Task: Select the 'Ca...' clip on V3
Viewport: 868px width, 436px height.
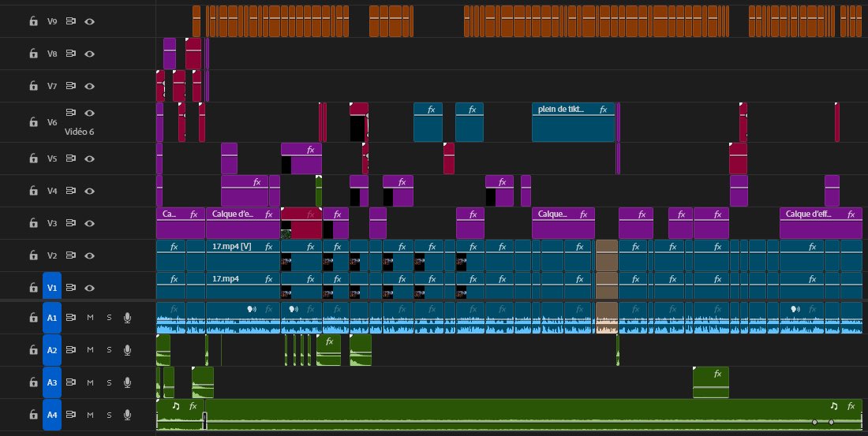Action: pos(181,223)
